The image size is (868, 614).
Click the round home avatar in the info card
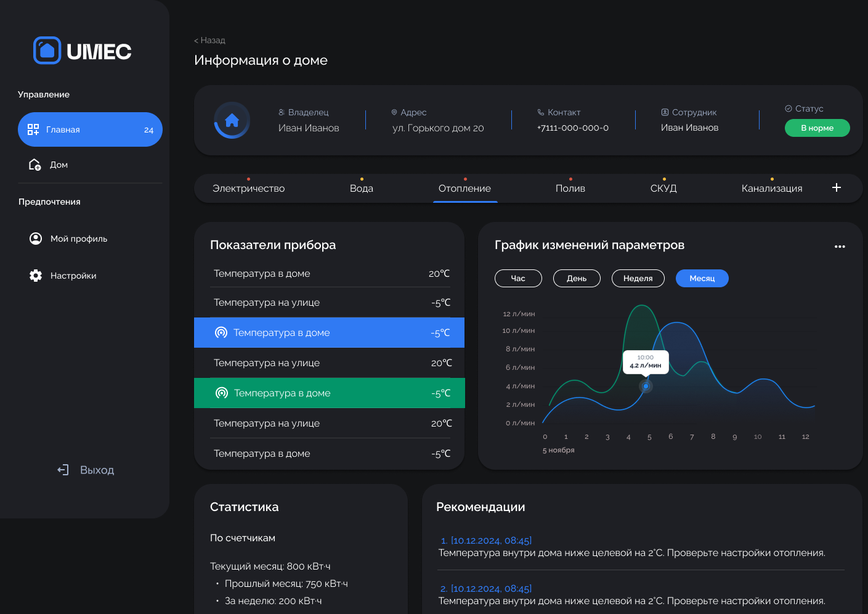232,120
